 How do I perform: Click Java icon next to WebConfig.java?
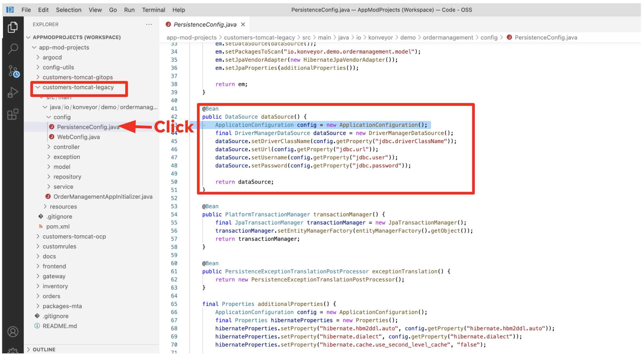point(52,137)
